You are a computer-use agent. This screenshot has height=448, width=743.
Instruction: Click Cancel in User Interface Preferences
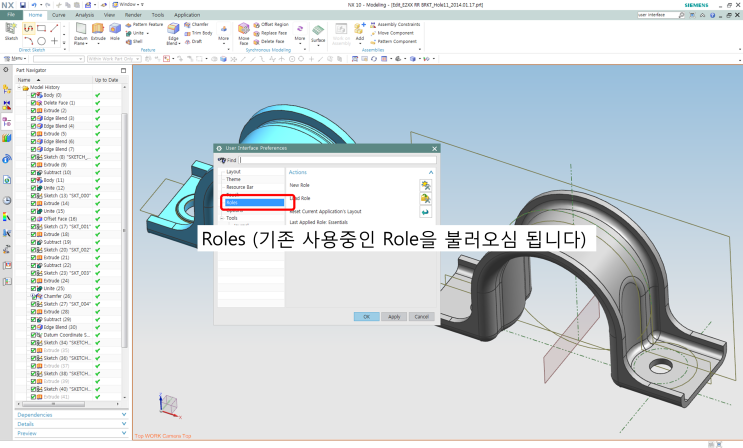pos(422,317)
